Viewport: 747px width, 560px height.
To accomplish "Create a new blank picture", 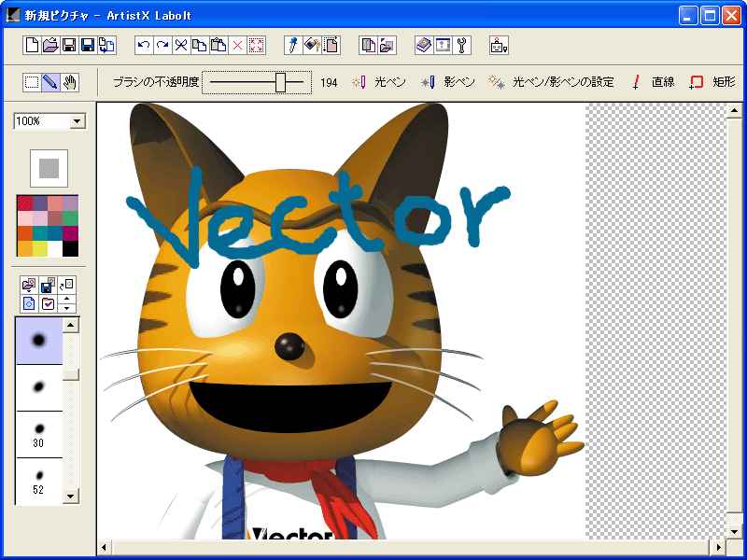I will [x=32, y=45].
